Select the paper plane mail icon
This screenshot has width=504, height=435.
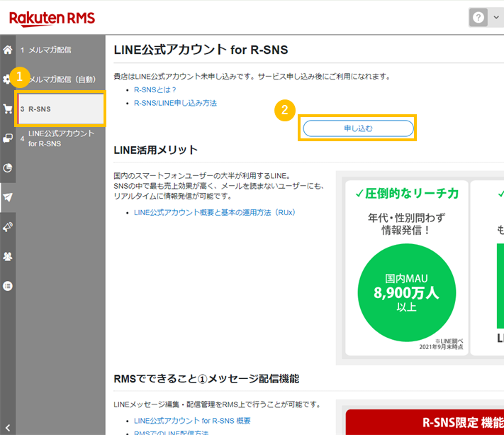coord(8,197)
